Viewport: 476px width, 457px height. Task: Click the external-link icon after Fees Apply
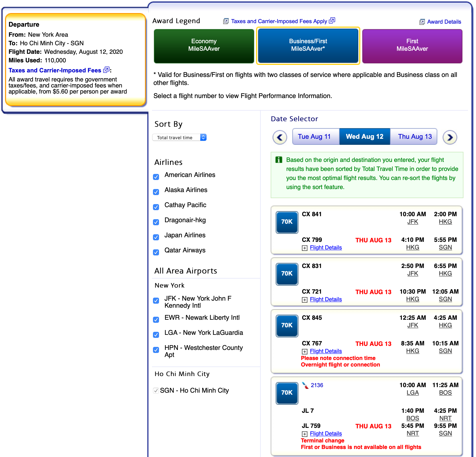332,20
